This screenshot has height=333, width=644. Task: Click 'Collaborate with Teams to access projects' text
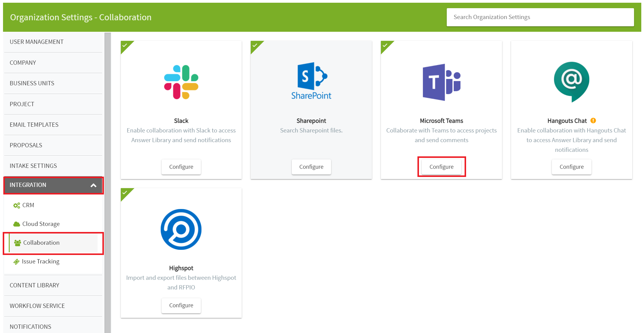(441, 130)
